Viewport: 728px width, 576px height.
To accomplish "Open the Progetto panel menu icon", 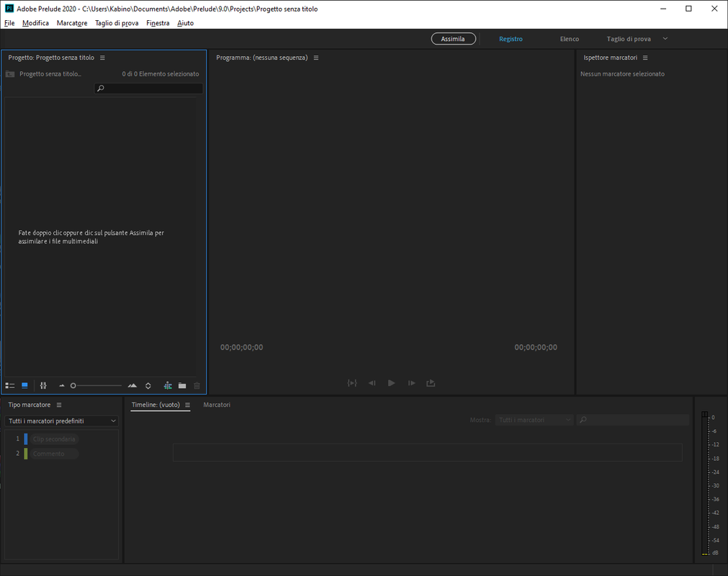I will [x=102, y=58].
